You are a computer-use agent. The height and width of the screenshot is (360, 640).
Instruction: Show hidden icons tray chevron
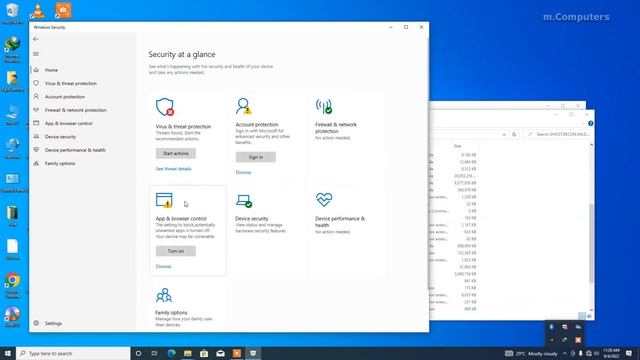(x=565, y=353)
